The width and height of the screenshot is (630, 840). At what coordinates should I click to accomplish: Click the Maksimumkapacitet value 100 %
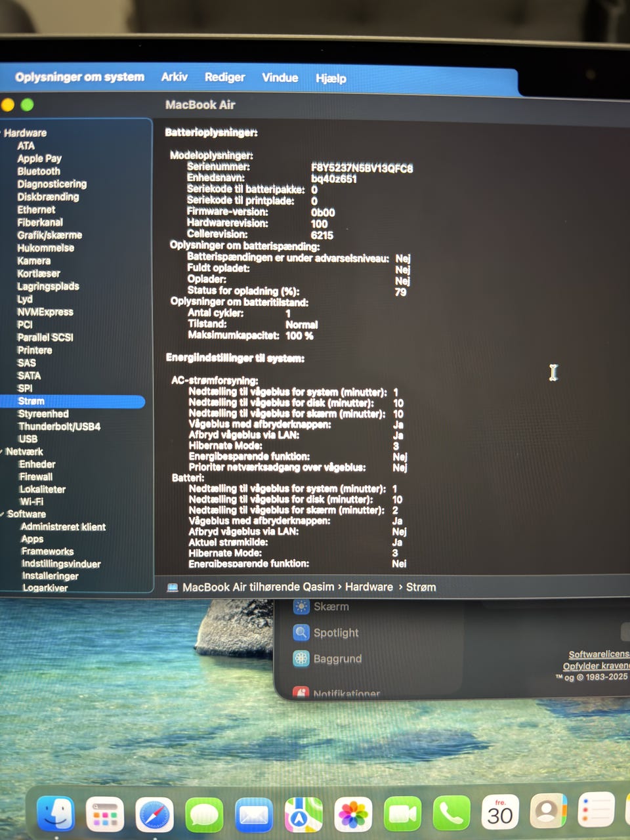pyautogui.click(x=299, y=335)
